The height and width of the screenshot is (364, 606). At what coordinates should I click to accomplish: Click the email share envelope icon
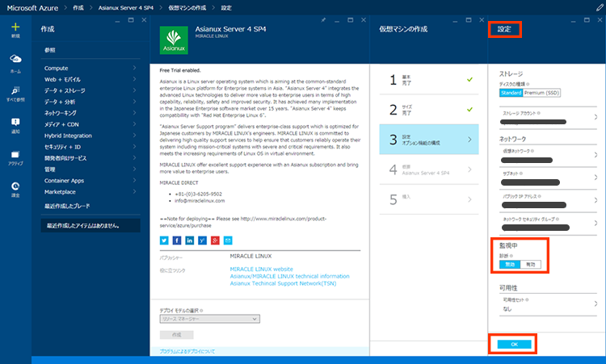point(228,241)
